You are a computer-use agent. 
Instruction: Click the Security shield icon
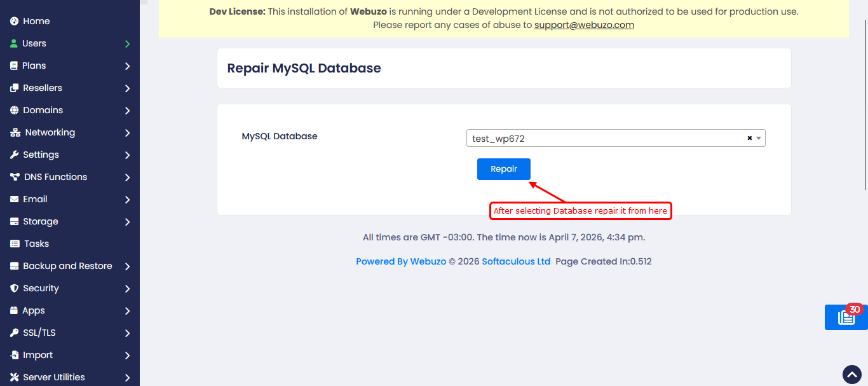click(14, 288)
